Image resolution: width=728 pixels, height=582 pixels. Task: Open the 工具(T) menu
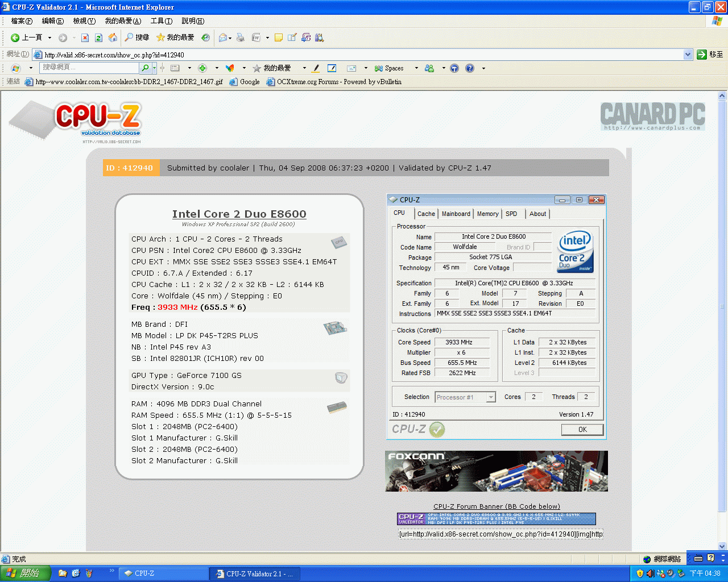point(161,21)
